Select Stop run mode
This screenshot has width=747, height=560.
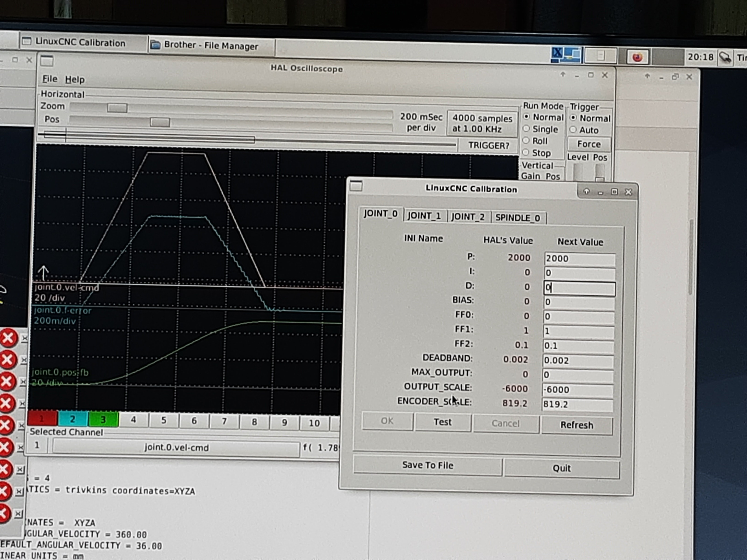537,153
